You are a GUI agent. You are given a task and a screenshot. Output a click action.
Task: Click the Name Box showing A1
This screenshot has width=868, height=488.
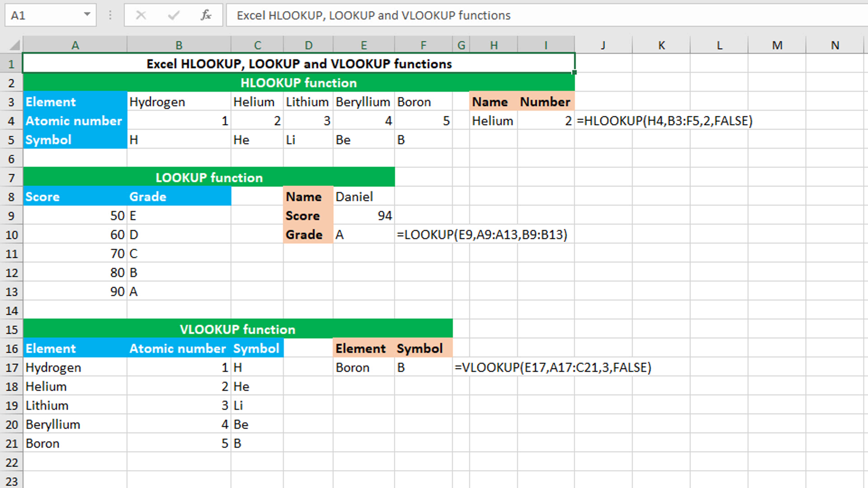coord(51,15)
